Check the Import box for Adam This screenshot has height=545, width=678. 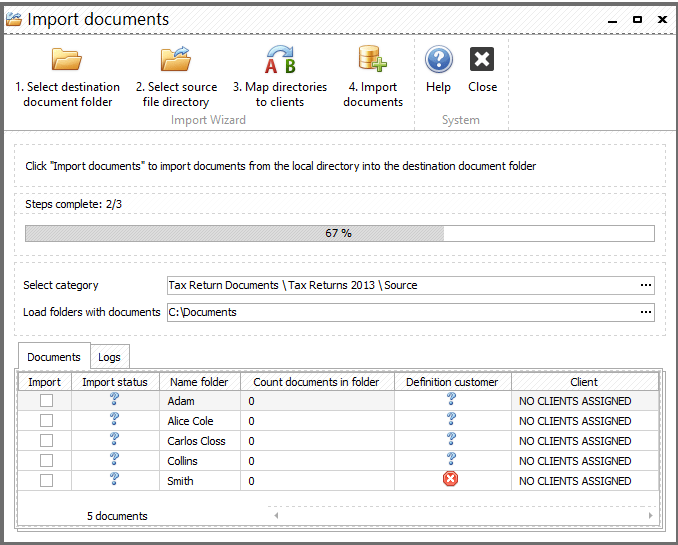46,401
